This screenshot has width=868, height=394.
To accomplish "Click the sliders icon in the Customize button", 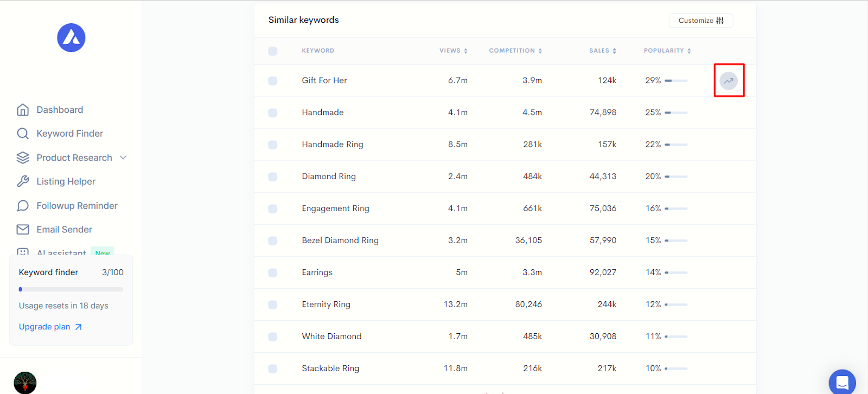I will pyautogui.click(x=720, y=21).
